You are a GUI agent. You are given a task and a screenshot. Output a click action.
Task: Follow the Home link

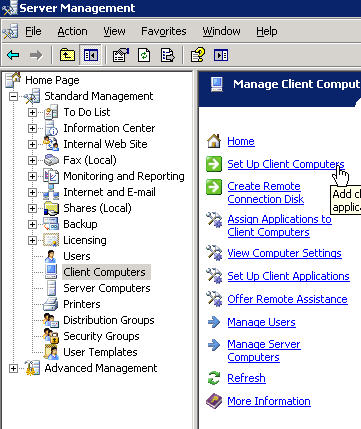pos(241,141)
